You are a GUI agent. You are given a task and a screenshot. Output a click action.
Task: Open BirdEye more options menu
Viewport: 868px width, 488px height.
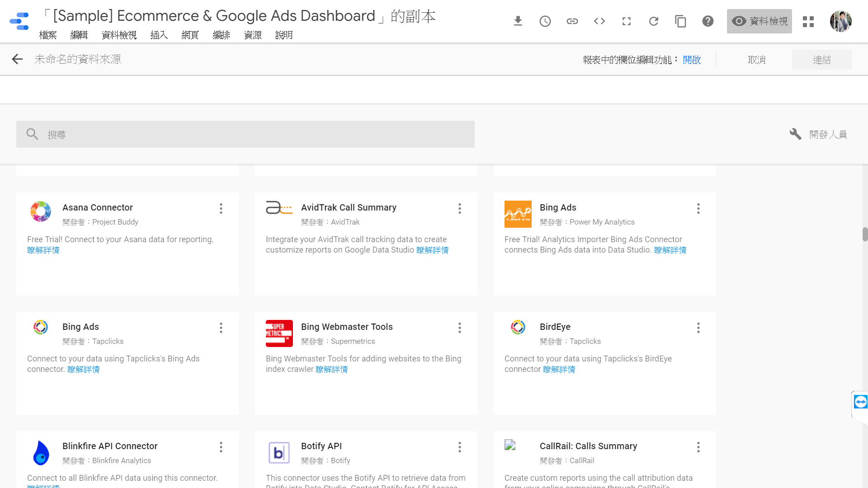coord(698,328)
